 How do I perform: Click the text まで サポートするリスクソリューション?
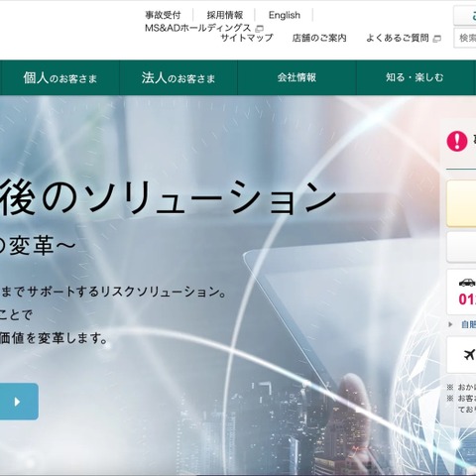114,292
